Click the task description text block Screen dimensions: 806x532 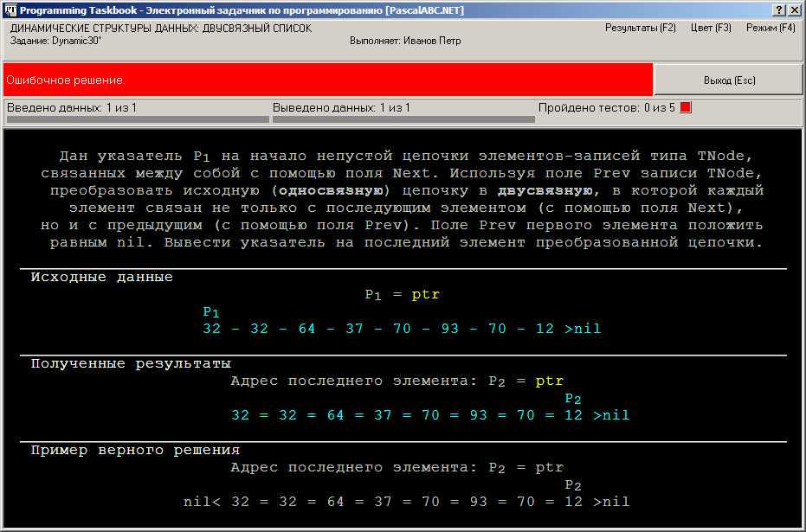tap(403, 199)
